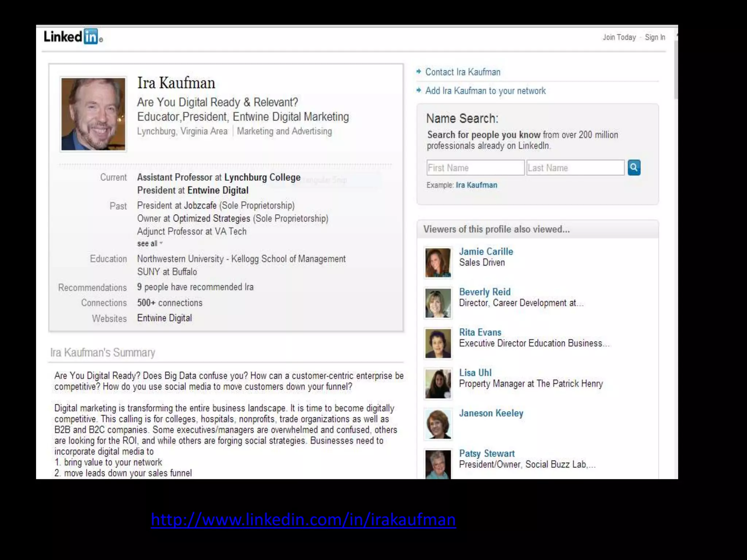747x560 pixels.
Task: Click 'President/Owner, Social Buzz Lab' under Patsy Stewart
Action: point(527,464)
